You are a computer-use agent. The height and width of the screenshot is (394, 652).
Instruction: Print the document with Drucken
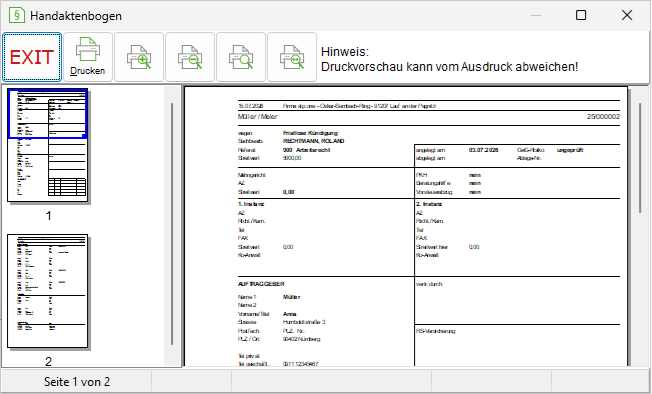(x=88, y=57)
